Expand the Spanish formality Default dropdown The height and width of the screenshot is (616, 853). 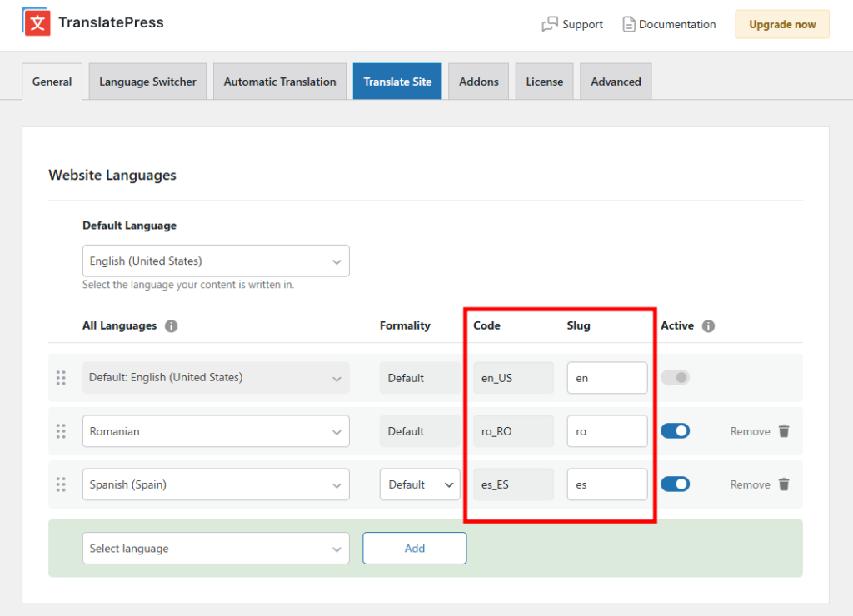point(420,484)
